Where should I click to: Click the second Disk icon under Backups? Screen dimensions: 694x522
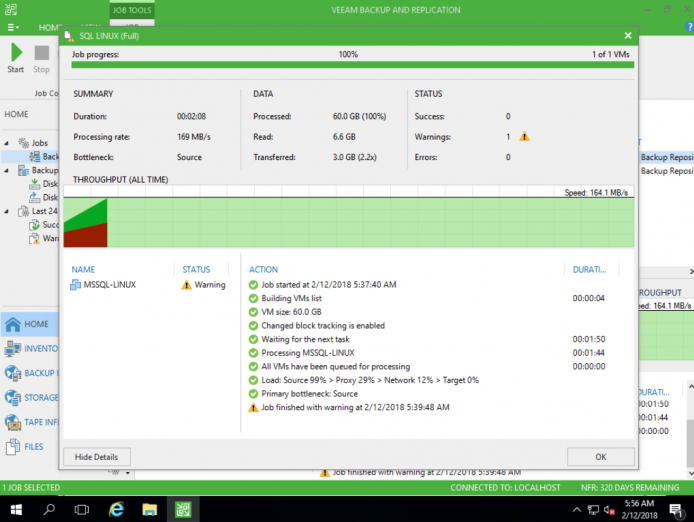pos(35,197)
